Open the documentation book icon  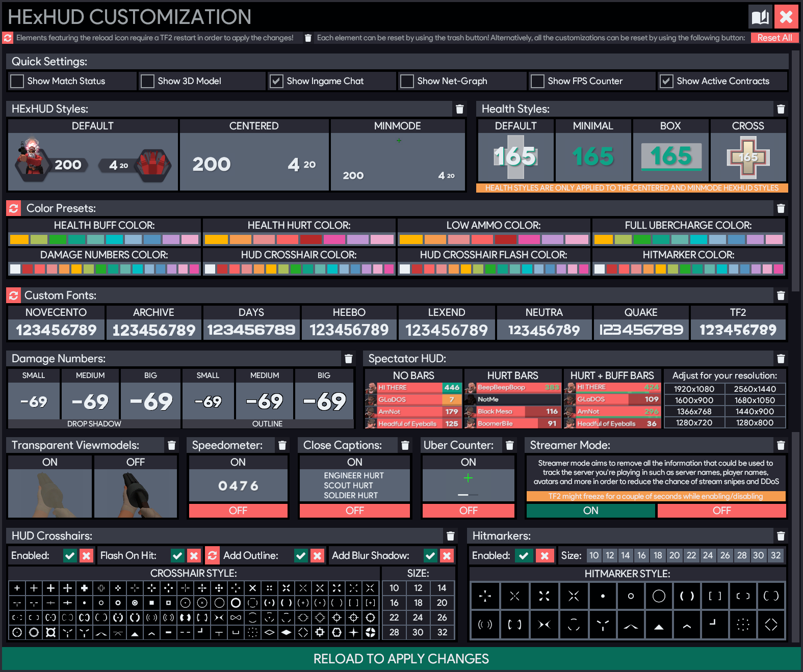coord(760,17)
